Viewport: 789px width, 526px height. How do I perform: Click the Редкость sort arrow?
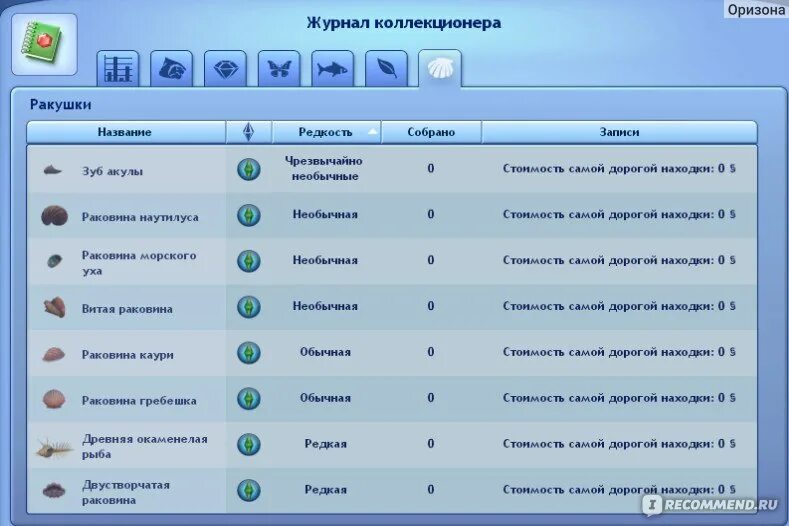tap(372, 132)
